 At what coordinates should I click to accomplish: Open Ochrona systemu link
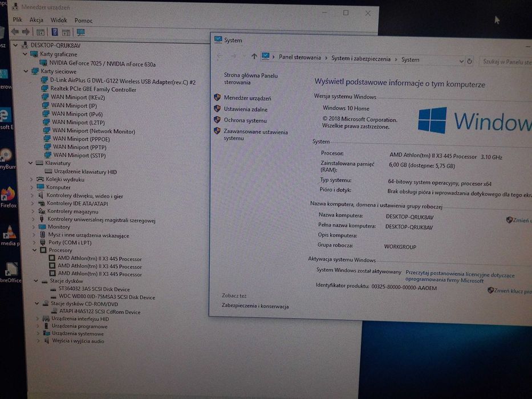pyautogui.click(x=245, y=120)
